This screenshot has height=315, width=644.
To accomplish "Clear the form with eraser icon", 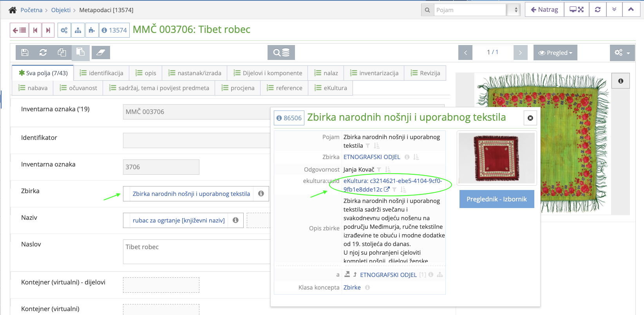I will pos(101,52).
